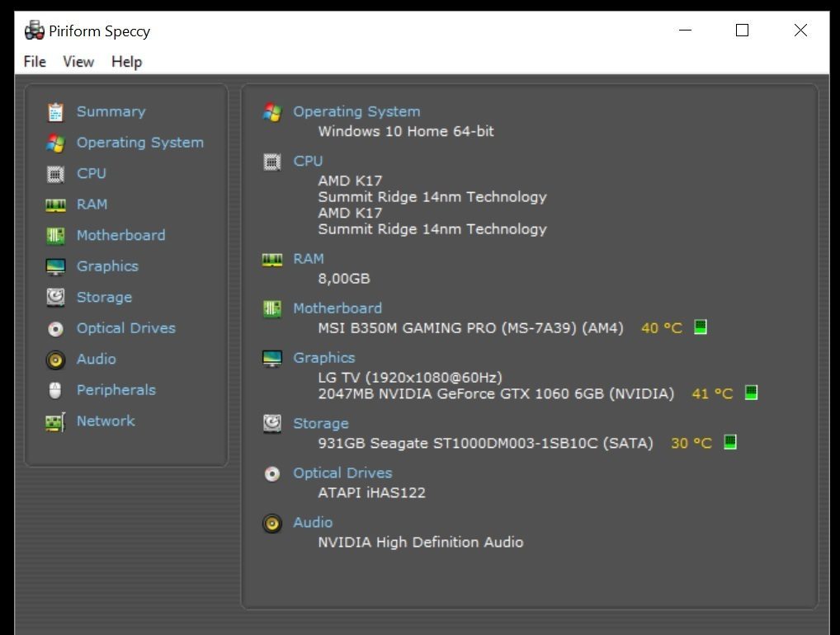Click the Audio speaker icon in sidebar
This screenshot has width=840, height=635.
point(55,360)
